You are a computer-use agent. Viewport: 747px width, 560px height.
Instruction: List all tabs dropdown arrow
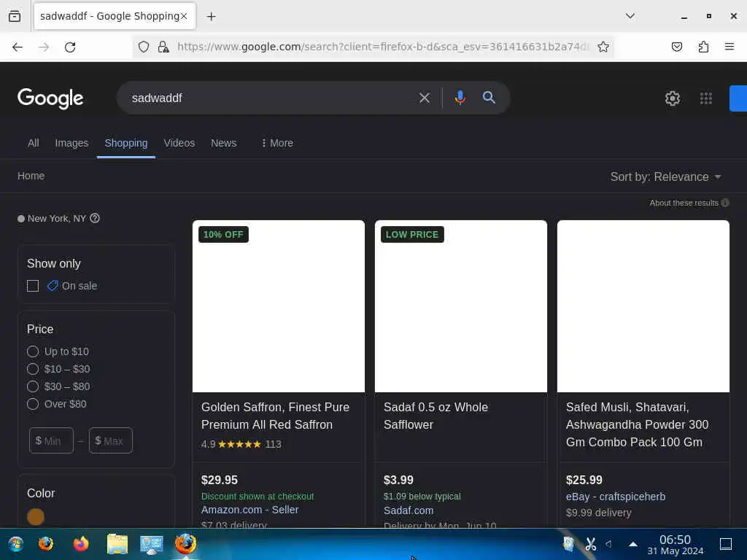point(630,16)
